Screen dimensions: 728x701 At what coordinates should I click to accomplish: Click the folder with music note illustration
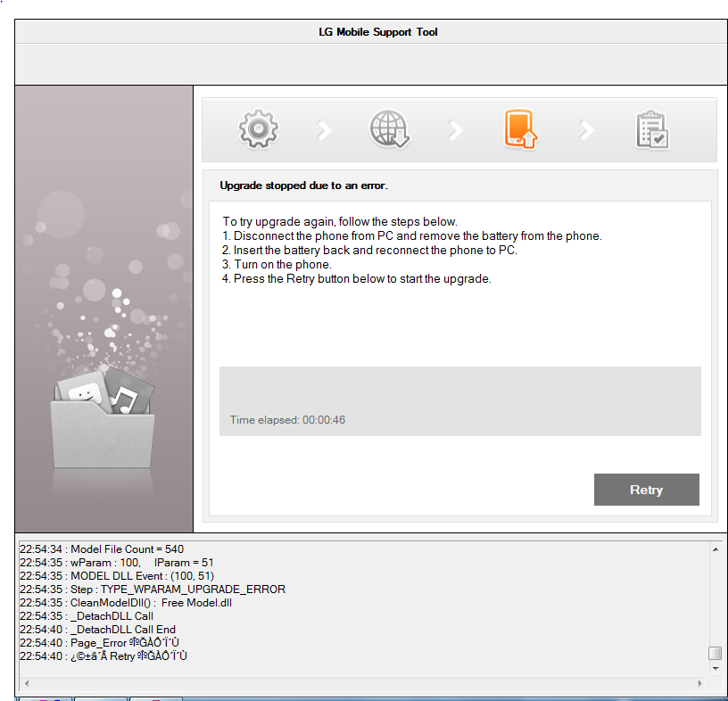point(103,417)
